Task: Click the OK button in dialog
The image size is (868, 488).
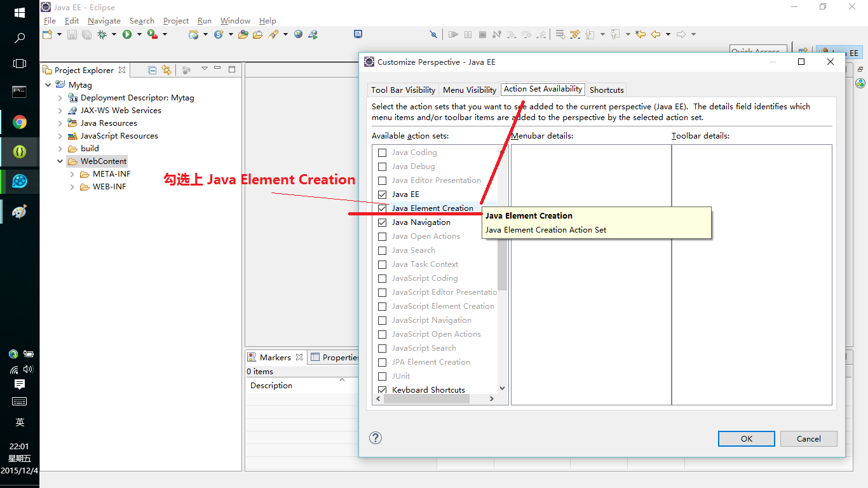Action: point(747,438)
